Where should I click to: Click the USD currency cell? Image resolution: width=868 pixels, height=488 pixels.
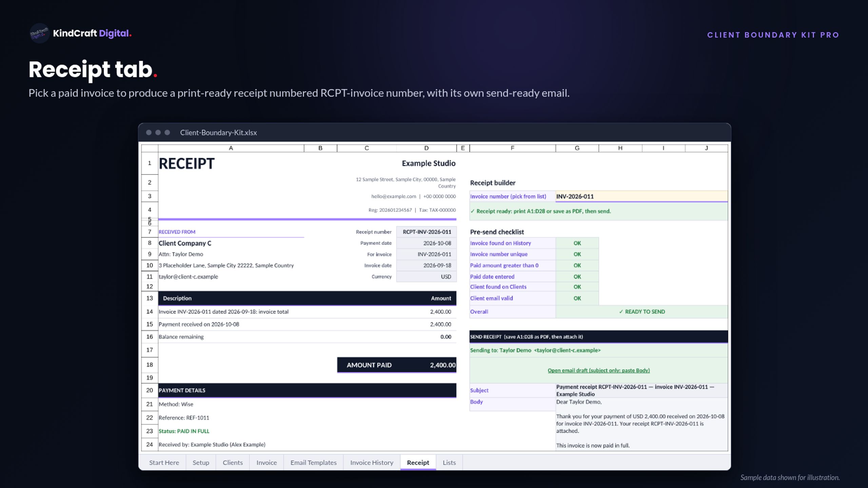pos(427,277)
